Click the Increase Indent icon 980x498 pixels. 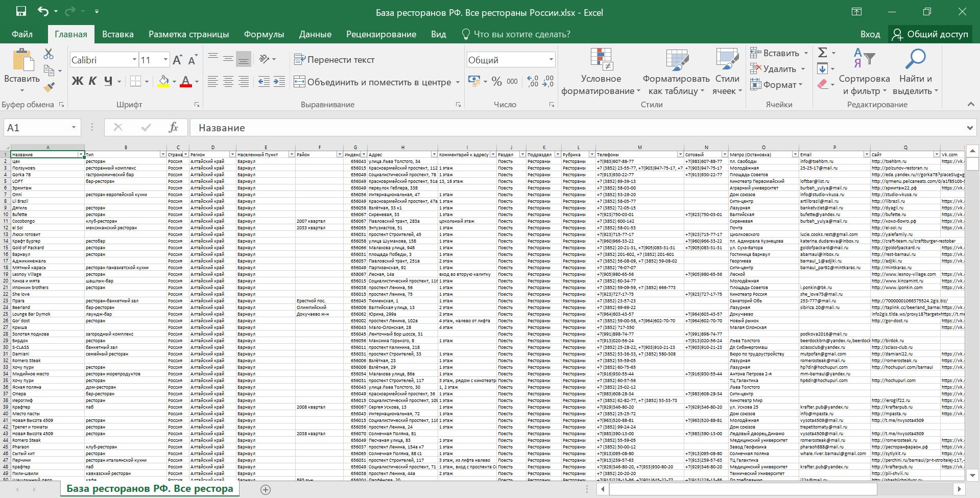pos(279,82)
